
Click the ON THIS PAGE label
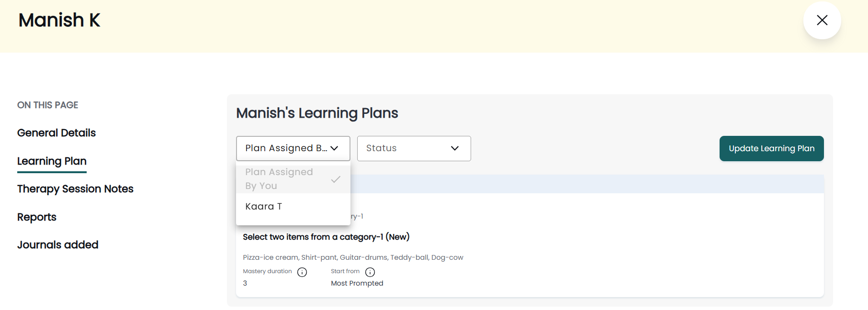pos(48,105)
